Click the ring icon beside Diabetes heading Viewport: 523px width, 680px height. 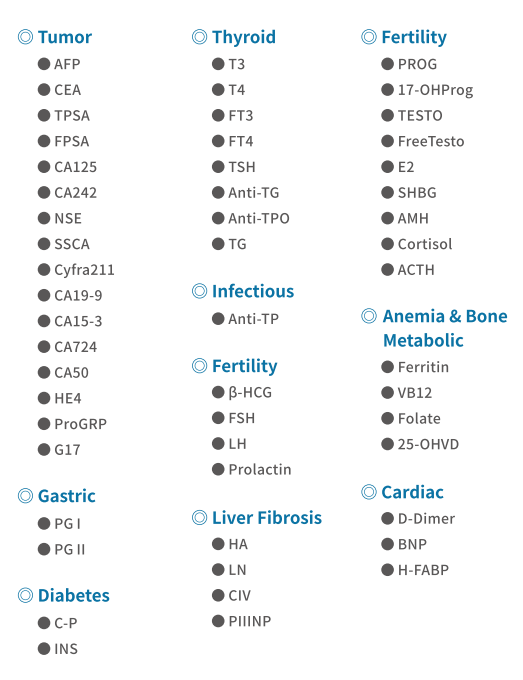coord(25,595)
